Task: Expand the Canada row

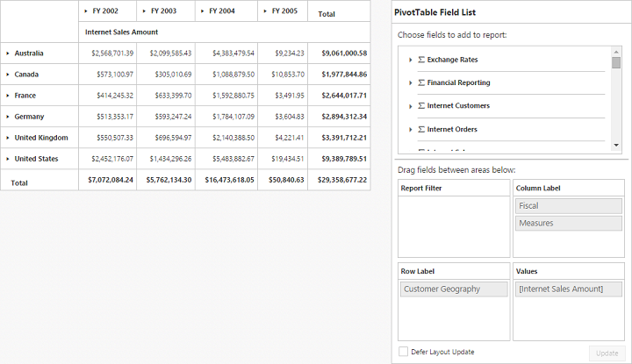Action: (x=8, y=75)
